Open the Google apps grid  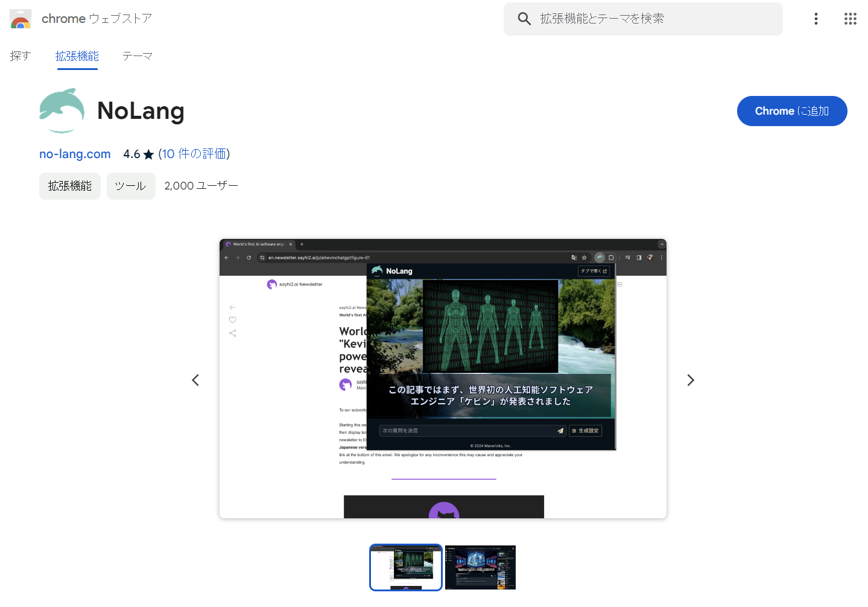tap(851, 19)
